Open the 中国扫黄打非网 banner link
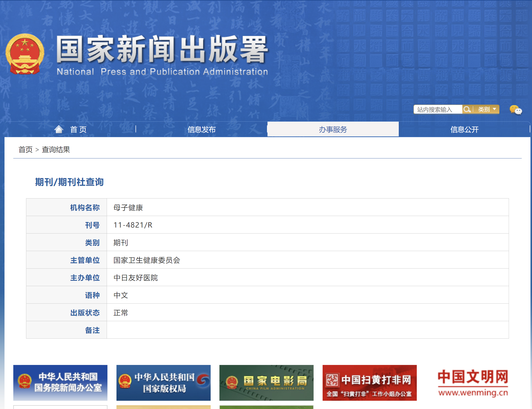Screen dimensions: 532x409 370,383
